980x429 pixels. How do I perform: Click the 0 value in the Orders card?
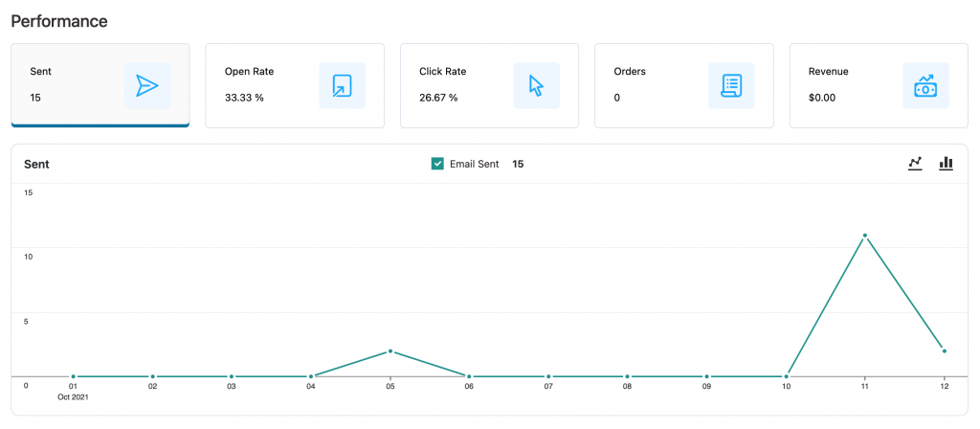(x=617, y=98)
